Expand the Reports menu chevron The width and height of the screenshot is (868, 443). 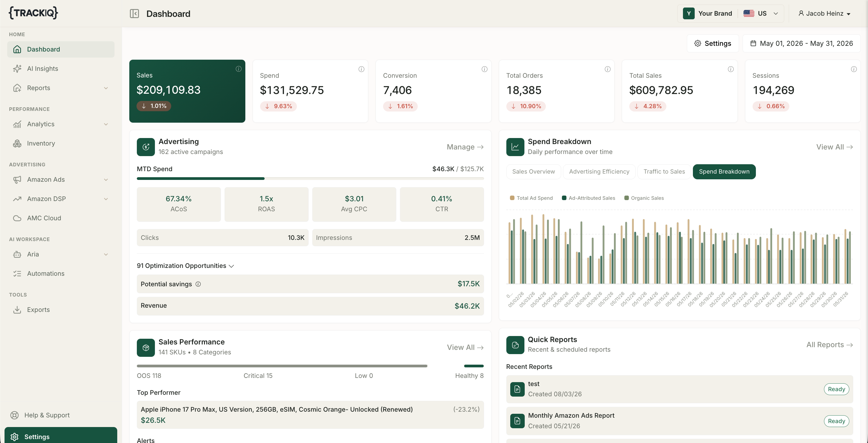click(x=106, y=88)
